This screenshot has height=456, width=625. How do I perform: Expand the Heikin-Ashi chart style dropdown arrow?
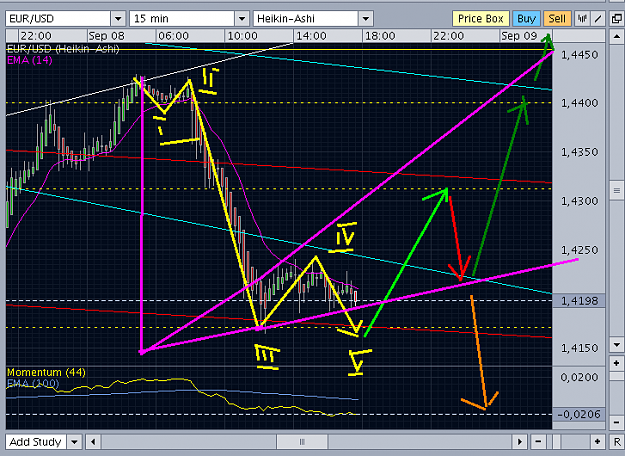(x=366, y=19)
